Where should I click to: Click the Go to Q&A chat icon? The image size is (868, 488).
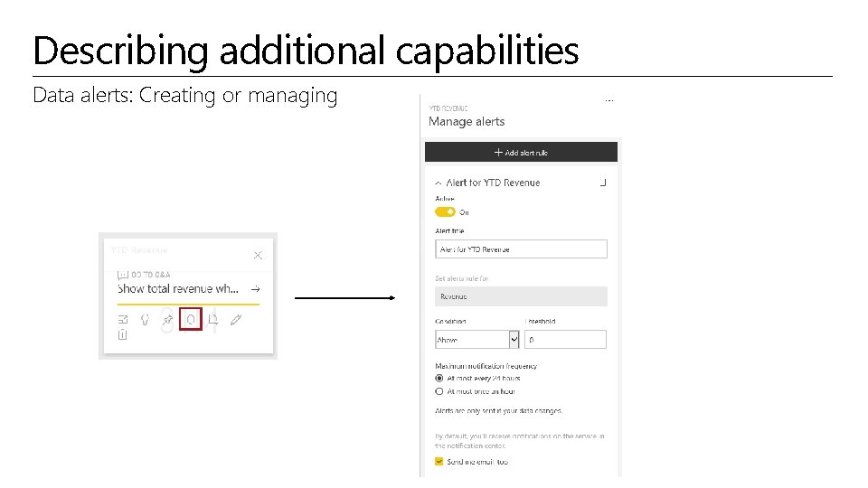coord(122,275)
